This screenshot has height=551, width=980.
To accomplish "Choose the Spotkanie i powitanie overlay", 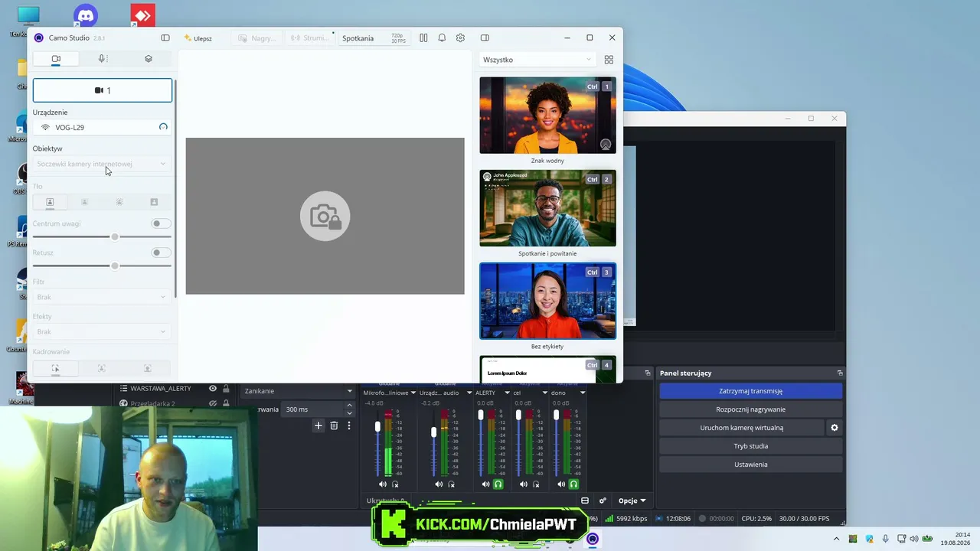I will (547, 208).
